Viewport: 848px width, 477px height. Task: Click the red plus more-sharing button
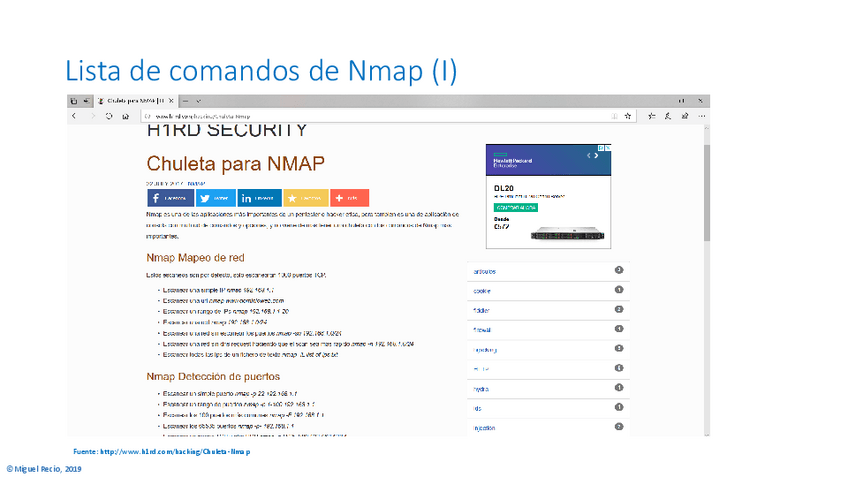coord(349,198)
